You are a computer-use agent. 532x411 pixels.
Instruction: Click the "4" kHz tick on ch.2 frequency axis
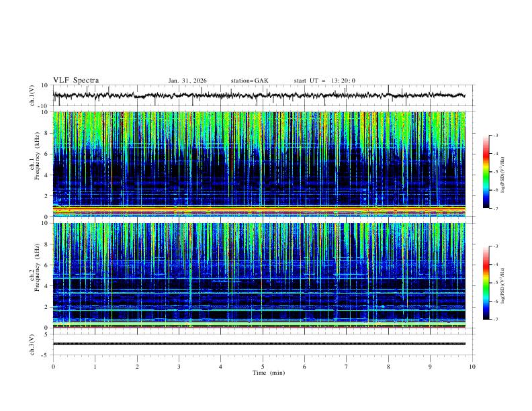(x=47, y=286)
